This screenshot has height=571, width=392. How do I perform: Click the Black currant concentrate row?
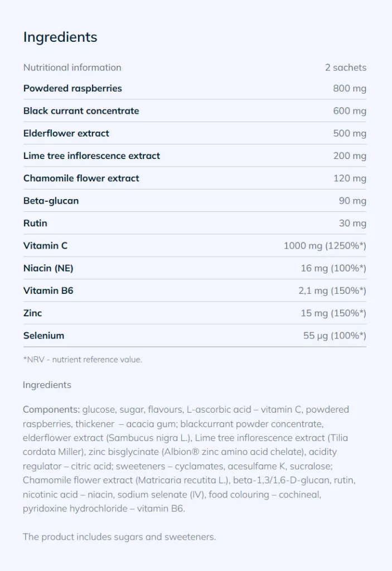point(81,111)
